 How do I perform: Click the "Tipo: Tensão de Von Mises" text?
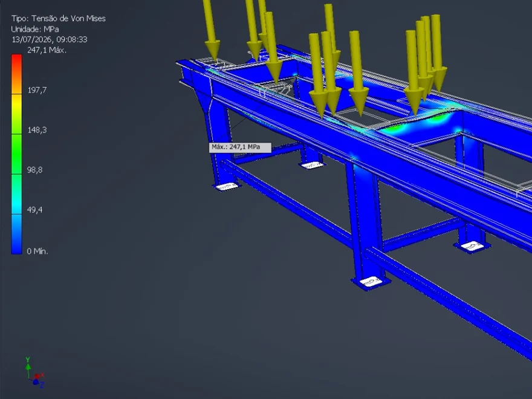pos(59,18)
